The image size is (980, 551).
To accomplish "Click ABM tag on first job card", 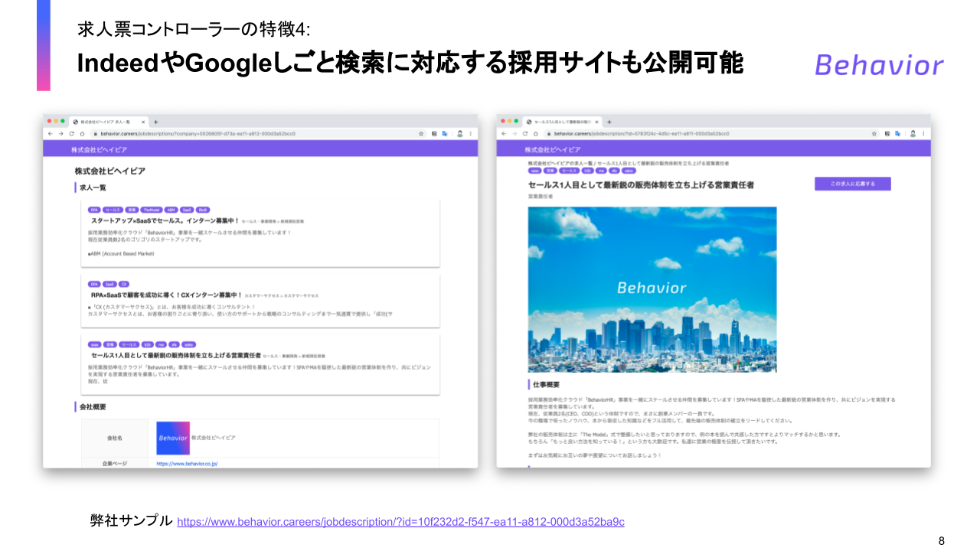I will click(170, 210).
